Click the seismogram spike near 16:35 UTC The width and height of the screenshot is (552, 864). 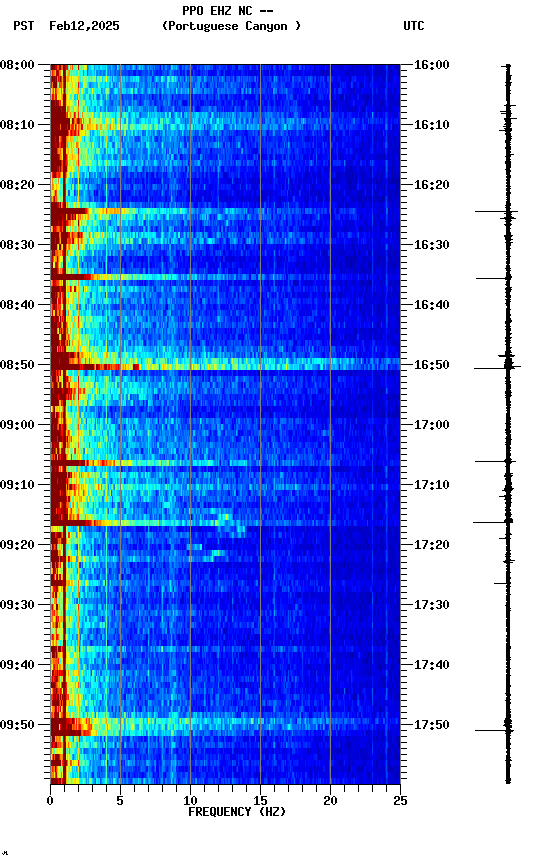pyautogui.click(x=494, y=278)
